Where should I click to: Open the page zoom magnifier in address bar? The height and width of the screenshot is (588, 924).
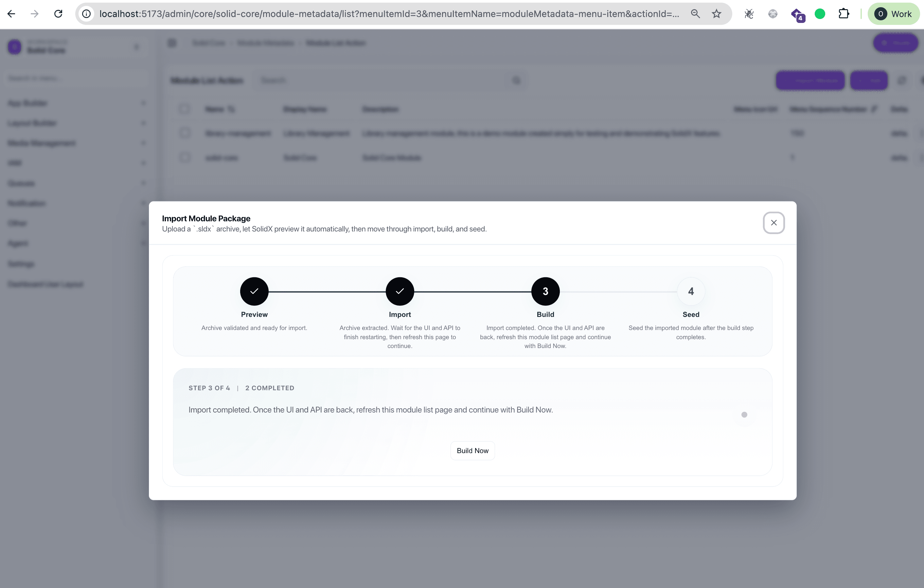tap(695, 14)
